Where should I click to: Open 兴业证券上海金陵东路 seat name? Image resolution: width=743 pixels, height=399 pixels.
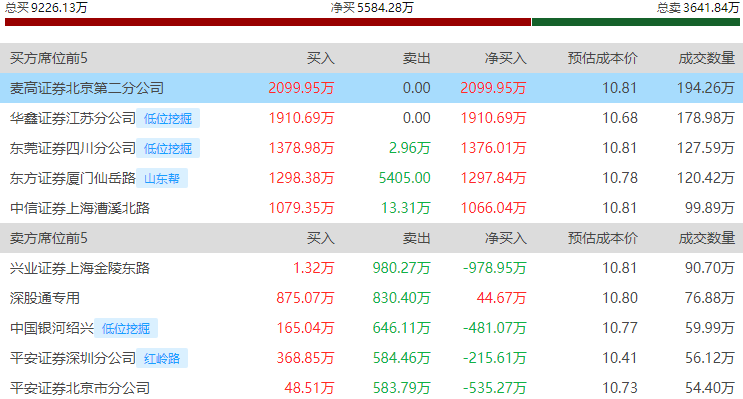point(80,268)
